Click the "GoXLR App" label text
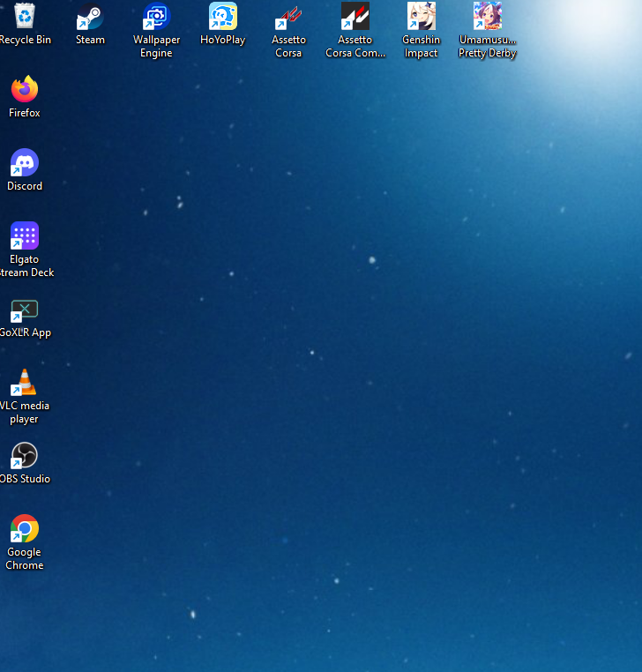This screenshot has width=642, height=672. (x=26, y=333)
